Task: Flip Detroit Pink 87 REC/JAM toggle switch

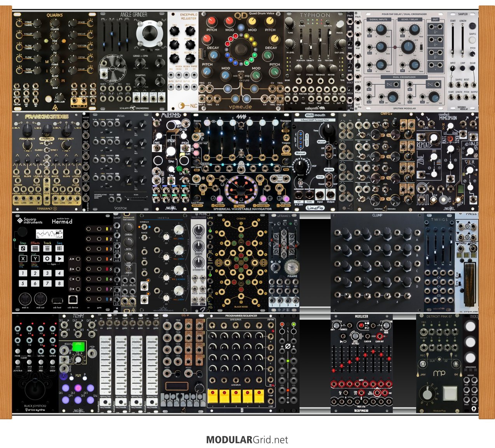Action: 423,364
